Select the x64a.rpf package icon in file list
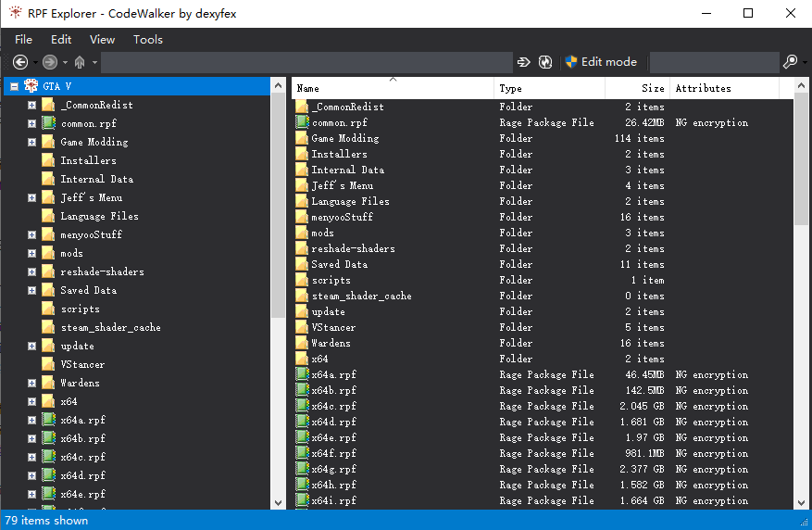Screen dimensions: 812x530 tap(302, 375)
